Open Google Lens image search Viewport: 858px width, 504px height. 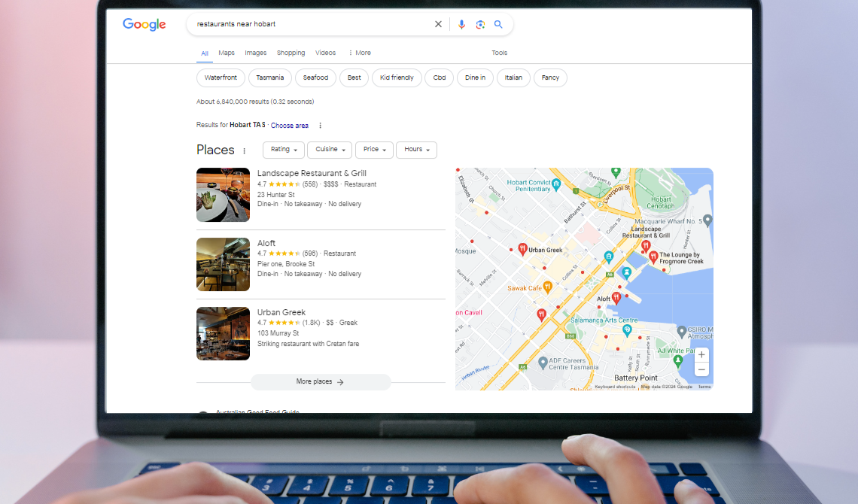tap(480, 24)
